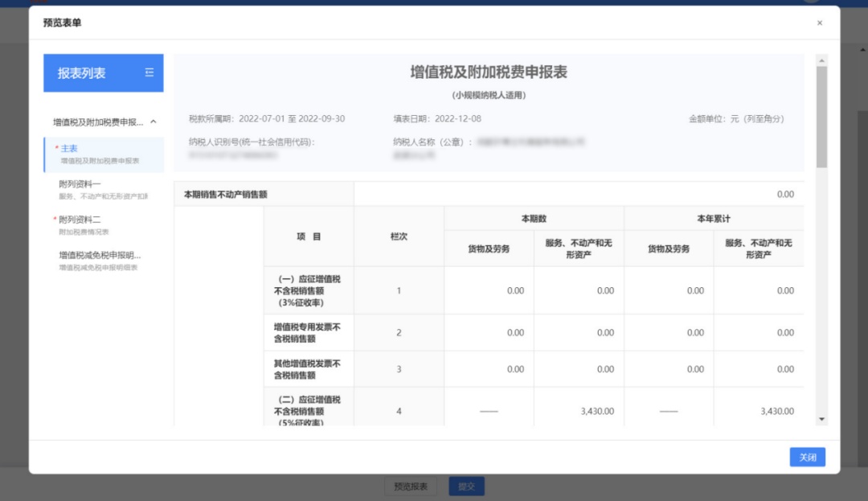Image resolution: width=868 pixels, height=501 pixels.
Task: Click the 其他增值税发票不含税销售额 row label
Action: [x=307, y=369]
